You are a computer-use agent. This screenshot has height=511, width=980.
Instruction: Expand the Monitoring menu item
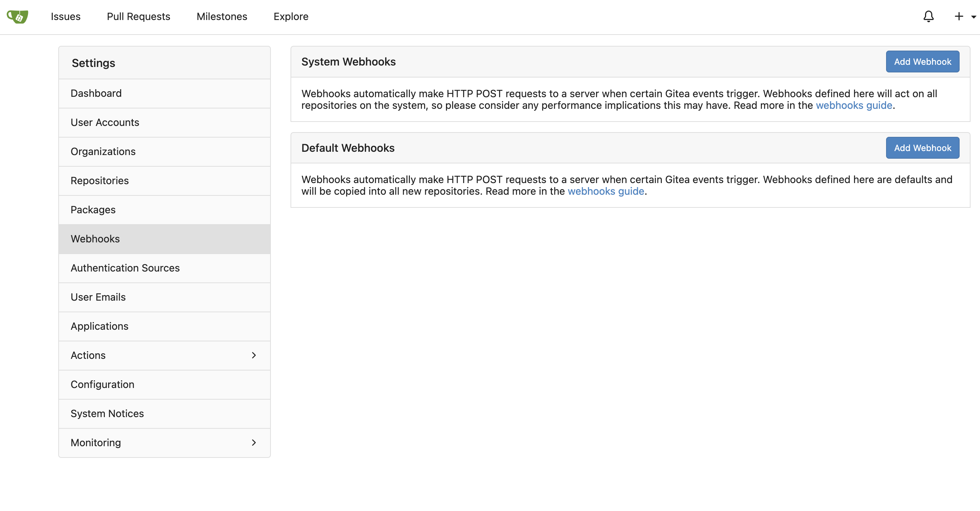(164, 442)
